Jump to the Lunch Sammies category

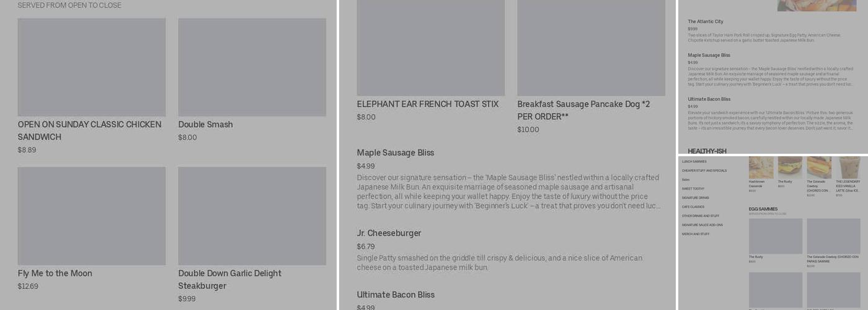click(694, 162)
